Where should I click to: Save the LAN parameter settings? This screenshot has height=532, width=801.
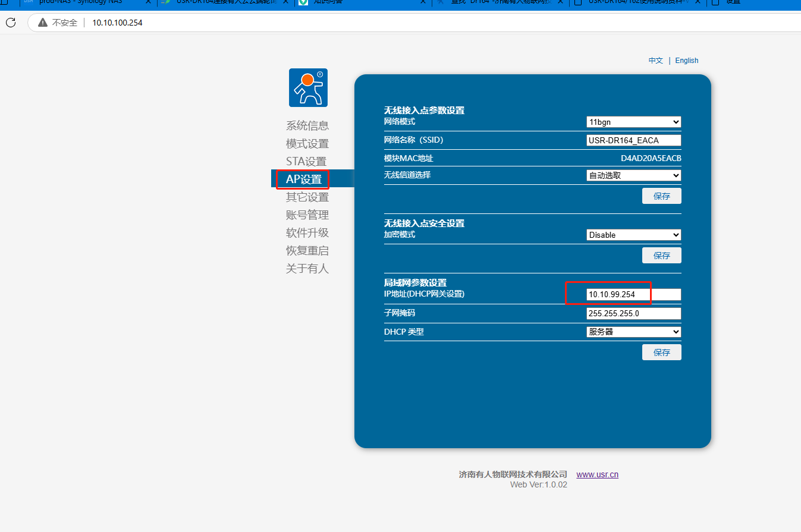[661, 352]
